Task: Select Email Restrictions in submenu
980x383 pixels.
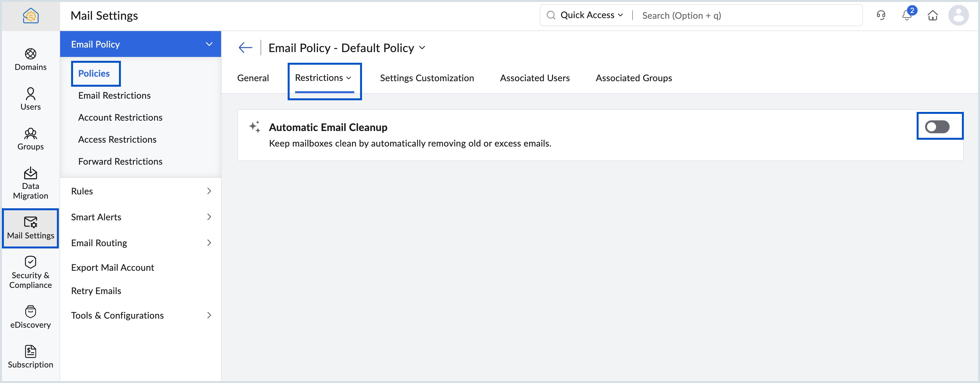Action: click(114, 95)
